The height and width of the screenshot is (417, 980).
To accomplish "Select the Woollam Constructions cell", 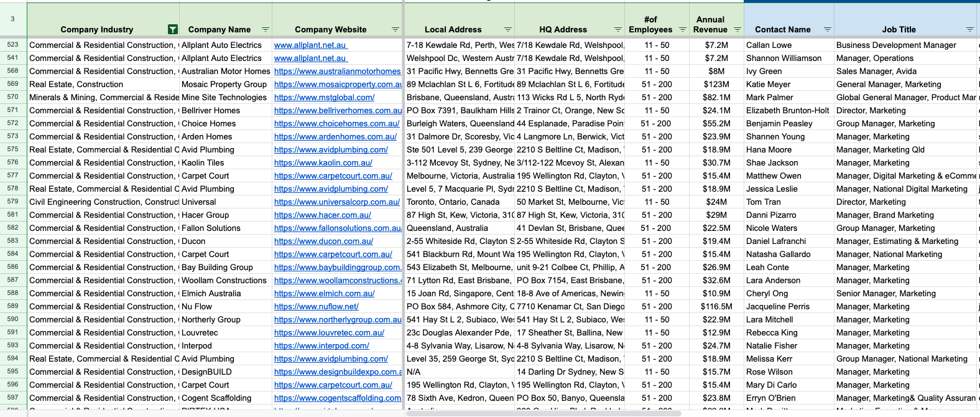I will point(226,280).
